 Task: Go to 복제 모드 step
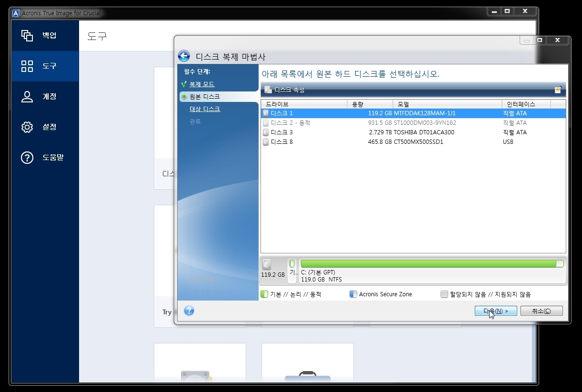point(202,84)
